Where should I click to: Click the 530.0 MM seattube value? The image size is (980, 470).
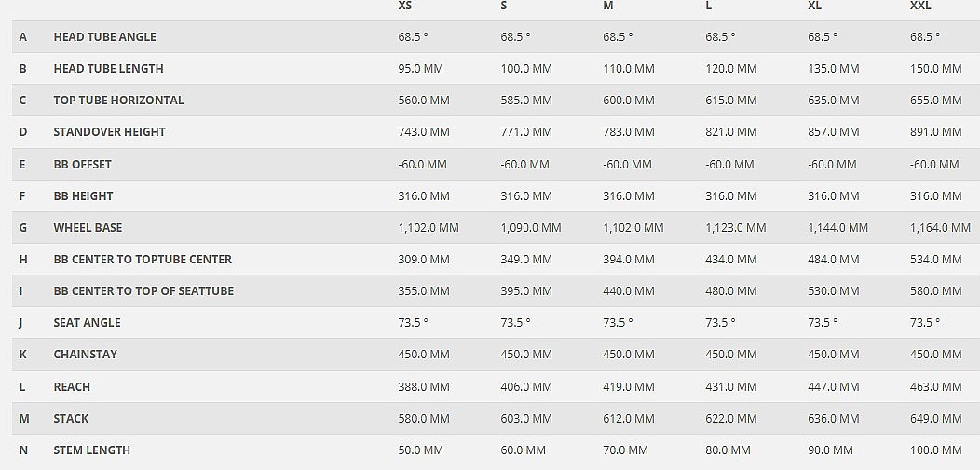[x=834, y=291]
